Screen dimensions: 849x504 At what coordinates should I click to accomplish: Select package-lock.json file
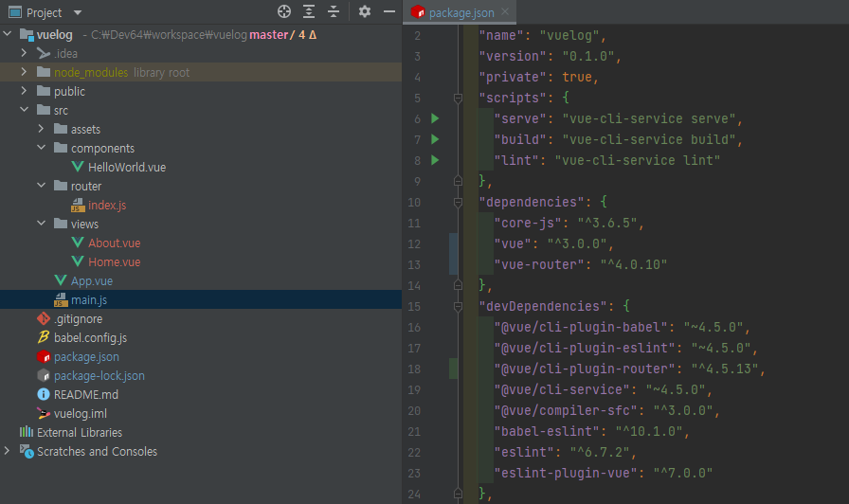click(99, 376)
